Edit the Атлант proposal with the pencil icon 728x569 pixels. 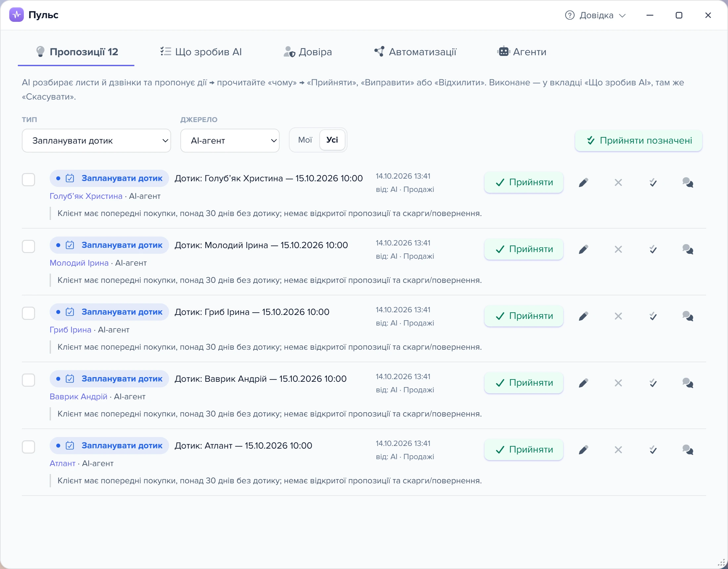583,450
